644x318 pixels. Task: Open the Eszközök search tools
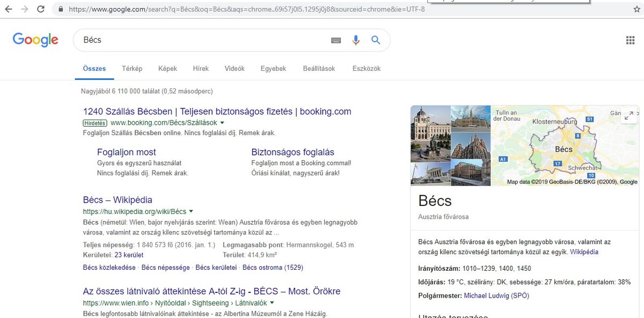tap(367, 69)
